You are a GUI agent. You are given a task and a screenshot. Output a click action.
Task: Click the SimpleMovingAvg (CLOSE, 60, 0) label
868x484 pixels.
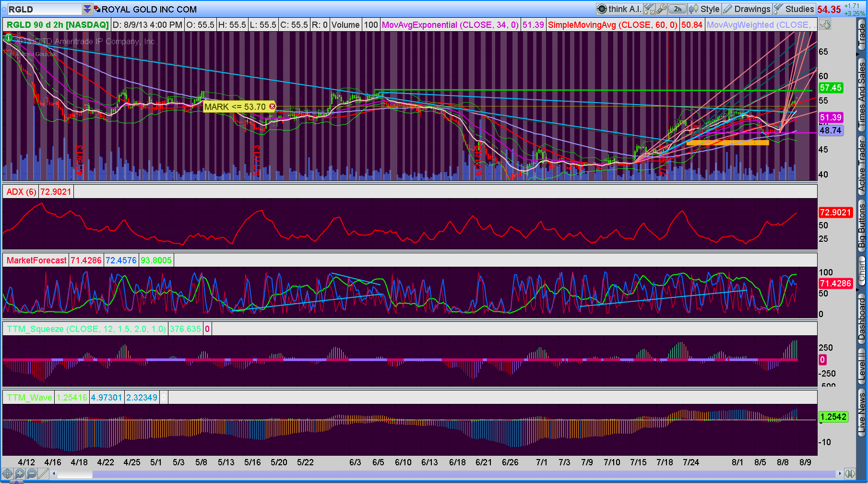coord(613,25)
